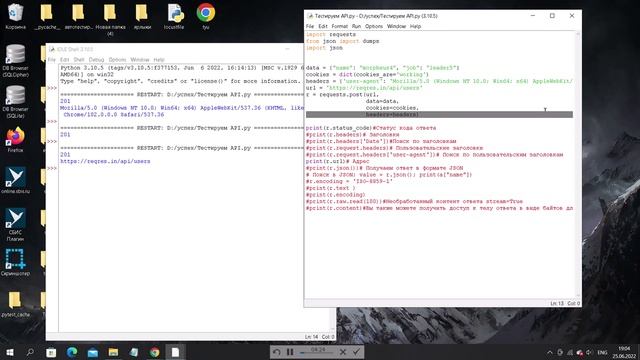Open Edit menu in IDLE Shell window
This screenshot has width=640, height=360.
(64, 60)
